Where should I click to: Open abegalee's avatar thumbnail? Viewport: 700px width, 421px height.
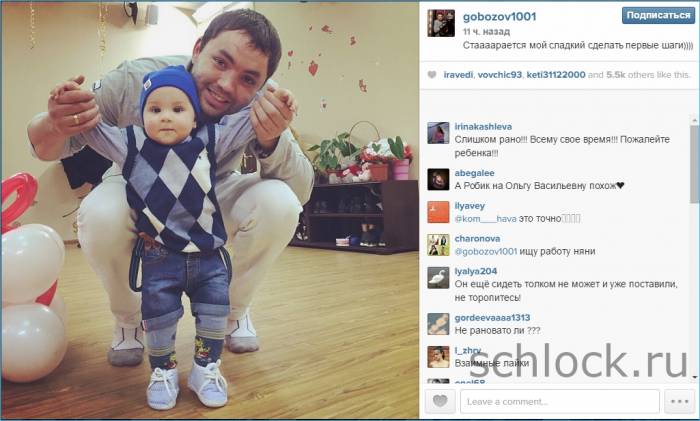point(438,179)
